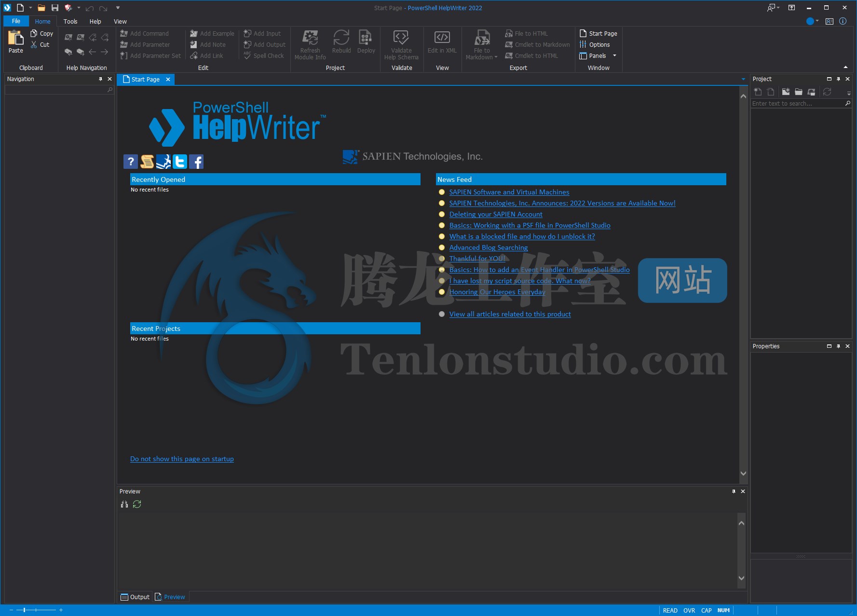Save using the floppy disk icon

pyautogui.click(x=55, y=8)
